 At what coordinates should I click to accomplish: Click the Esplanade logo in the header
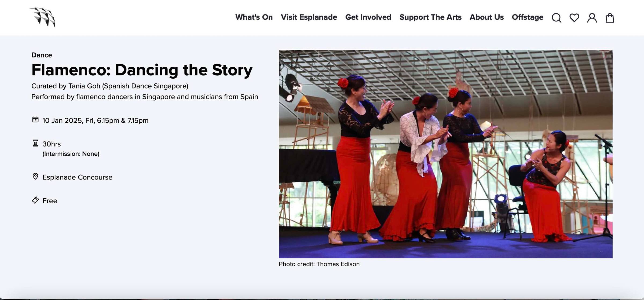tap(43, 17)
